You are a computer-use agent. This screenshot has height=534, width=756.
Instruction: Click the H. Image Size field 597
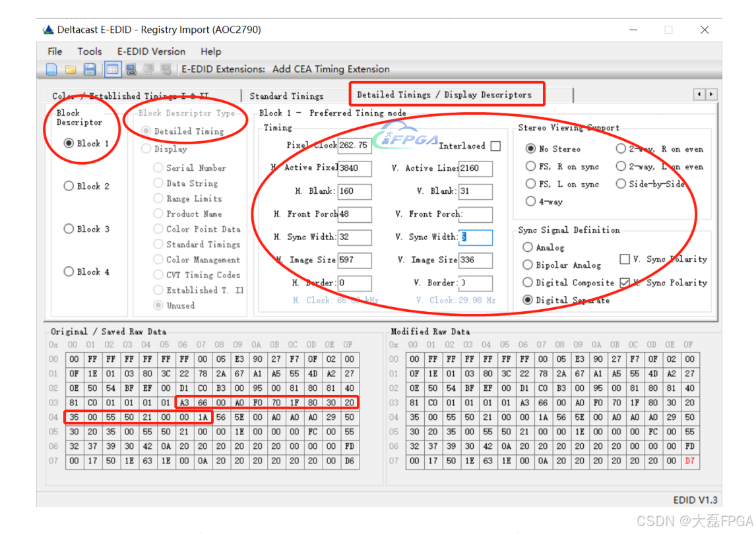coord(354,260)
